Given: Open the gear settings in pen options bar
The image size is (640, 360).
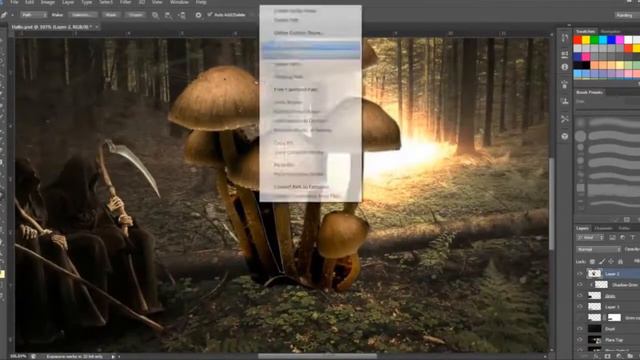Looking at the screenshot, I should (198, 15).
